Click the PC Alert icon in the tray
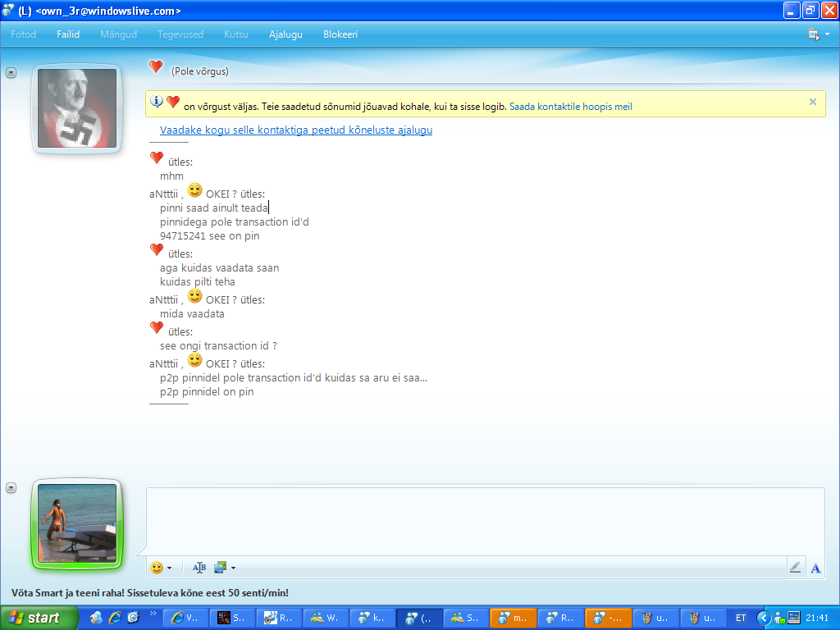This screenshot has height=630, width=840. [x=795, y=618]
